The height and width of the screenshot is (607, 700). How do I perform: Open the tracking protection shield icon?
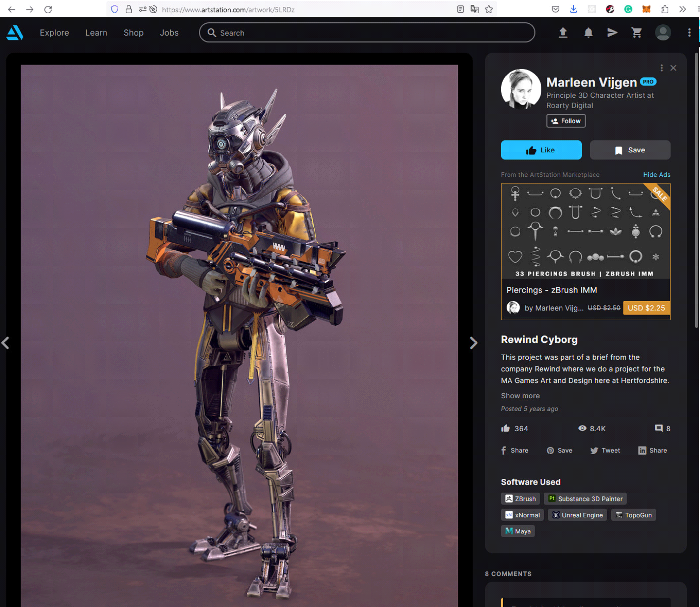click(115, 9)
